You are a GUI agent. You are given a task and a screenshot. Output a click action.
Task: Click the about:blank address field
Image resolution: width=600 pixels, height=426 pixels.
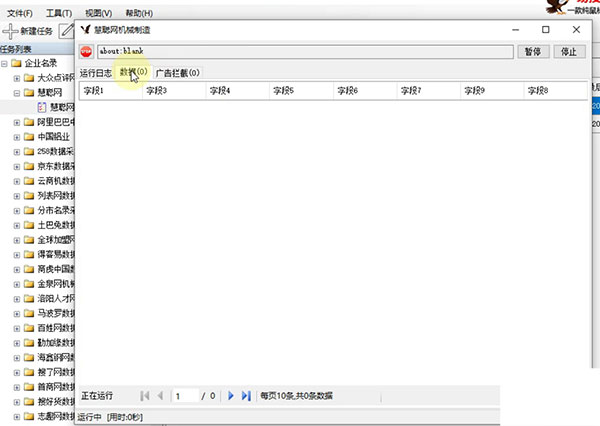click(x=305, y=51)
